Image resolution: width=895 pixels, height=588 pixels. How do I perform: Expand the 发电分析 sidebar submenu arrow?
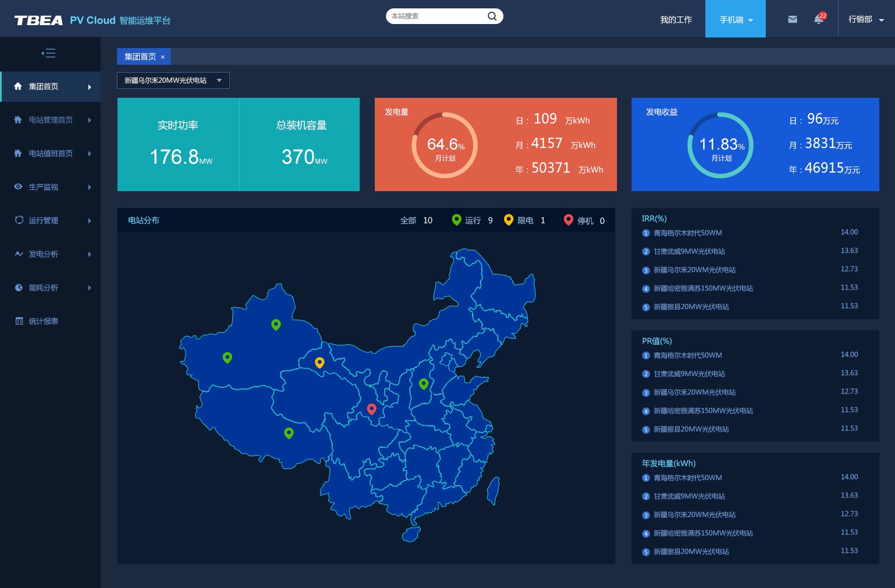coord(89,254)
